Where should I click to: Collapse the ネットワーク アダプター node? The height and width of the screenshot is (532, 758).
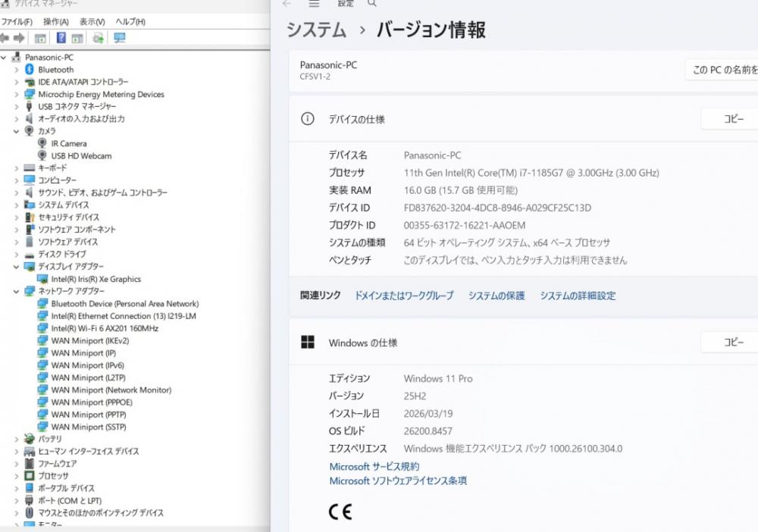(x=17, y=291)
